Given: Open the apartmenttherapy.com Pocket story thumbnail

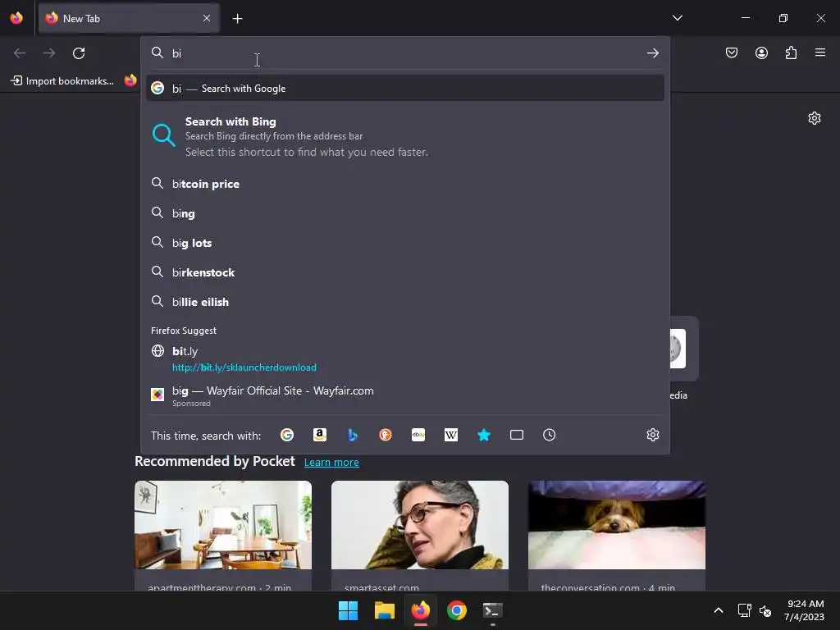Looking at the screenshot, I should coord(223,525).
